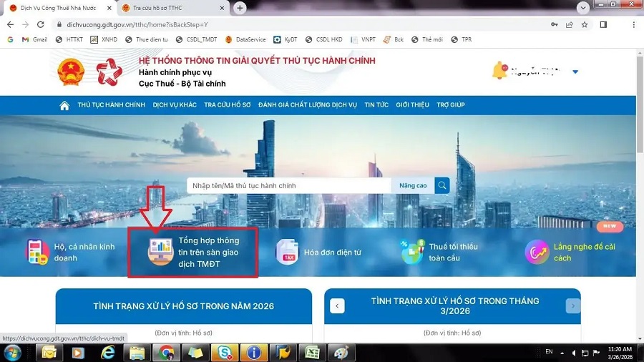
Task: Open Internet Explorer from the taskbar
Action: [x=107, y=353]
